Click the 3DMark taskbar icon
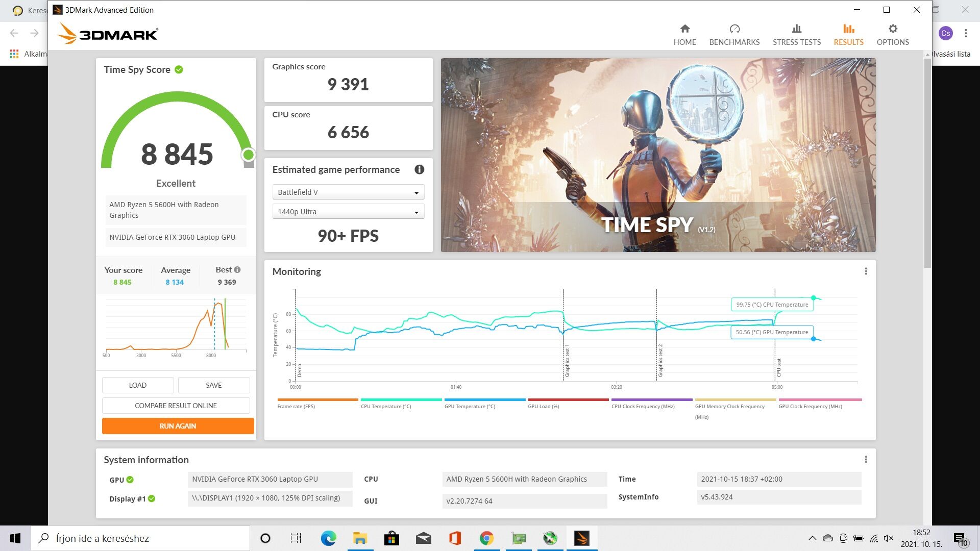This screenshot has height=551, width=980. 581,538
